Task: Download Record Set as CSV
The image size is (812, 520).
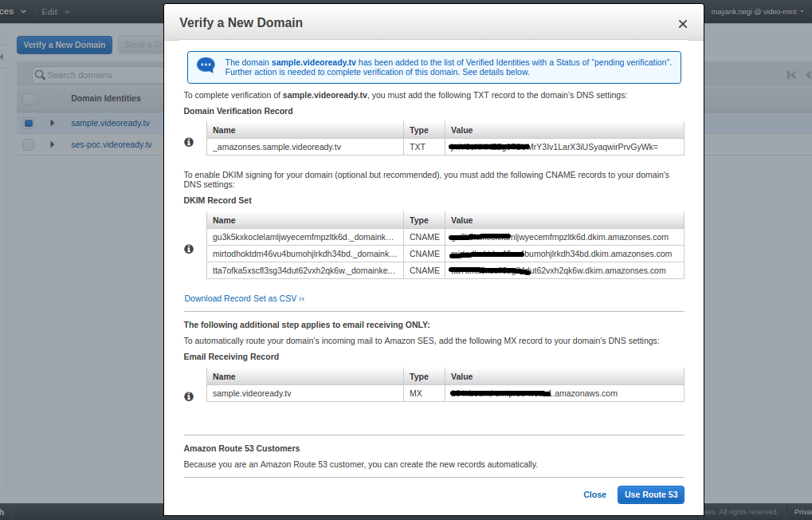Action: (x=245, y=298)
